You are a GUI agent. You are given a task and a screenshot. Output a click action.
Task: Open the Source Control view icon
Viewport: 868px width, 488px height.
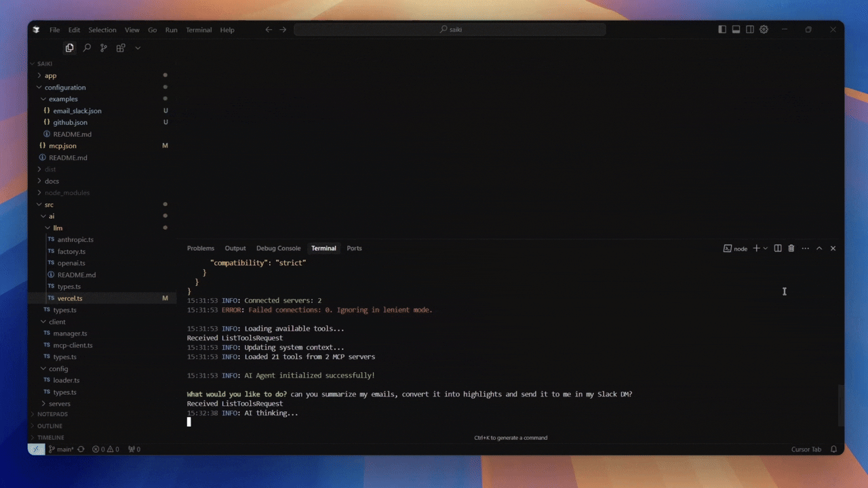pos(104,48)
